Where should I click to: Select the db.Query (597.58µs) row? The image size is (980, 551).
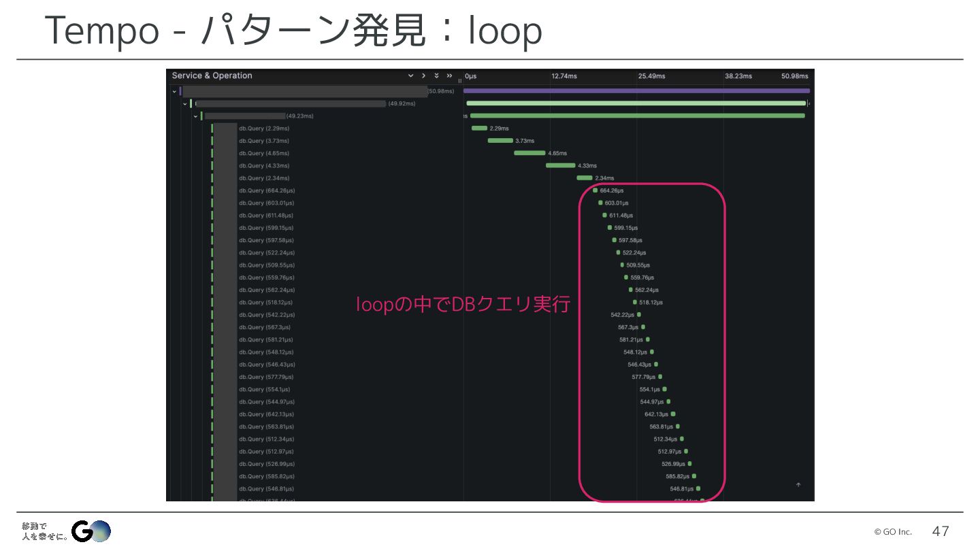tap(266, 240)
